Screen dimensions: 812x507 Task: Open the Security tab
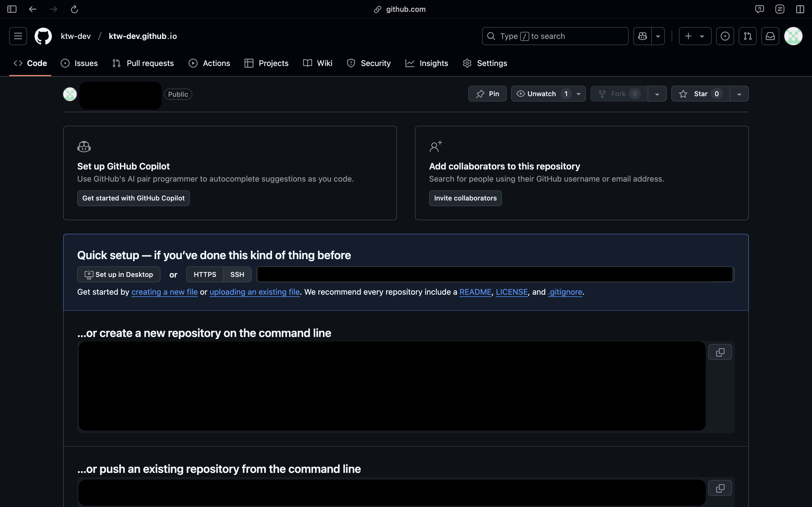coord(369,63)
